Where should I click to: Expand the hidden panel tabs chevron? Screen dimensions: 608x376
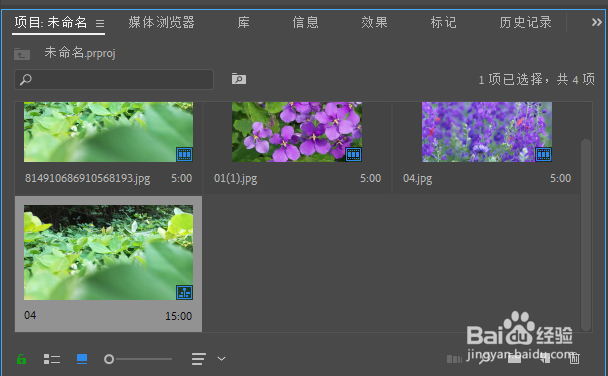[x=596, y=22]
